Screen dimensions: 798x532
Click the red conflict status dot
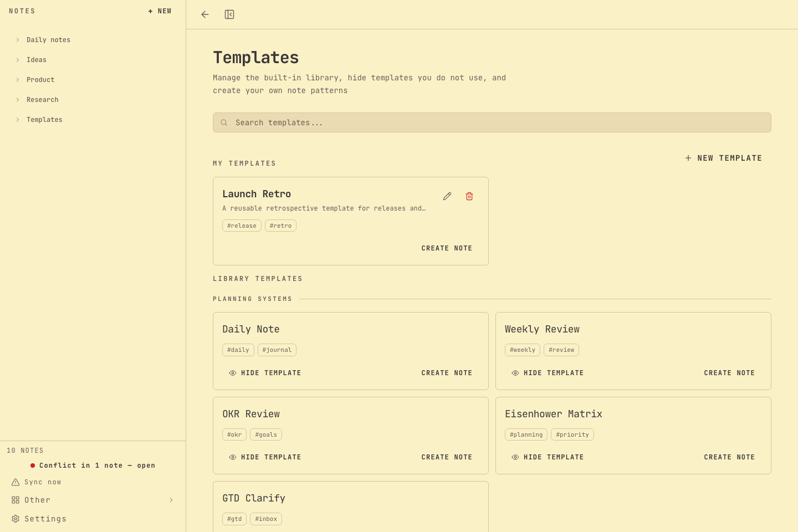33,465
